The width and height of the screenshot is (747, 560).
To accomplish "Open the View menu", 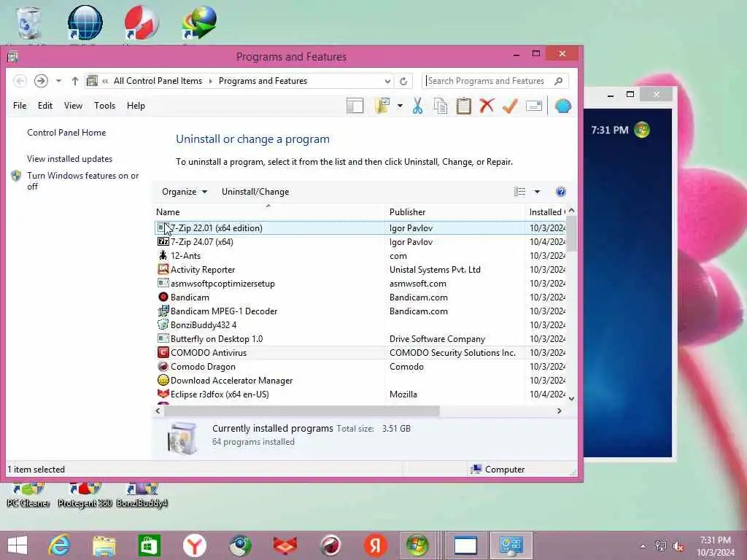I will point(74,106).
